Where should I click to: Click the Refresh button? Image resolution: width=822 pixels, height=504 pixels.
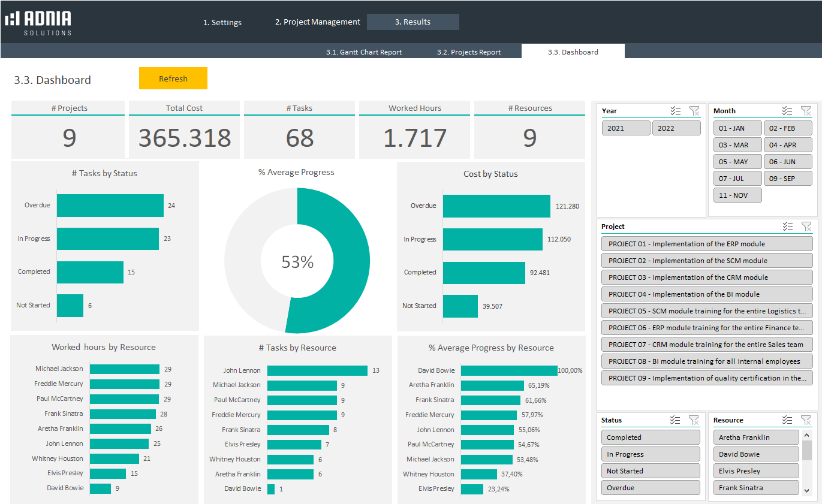pos(173,78)
